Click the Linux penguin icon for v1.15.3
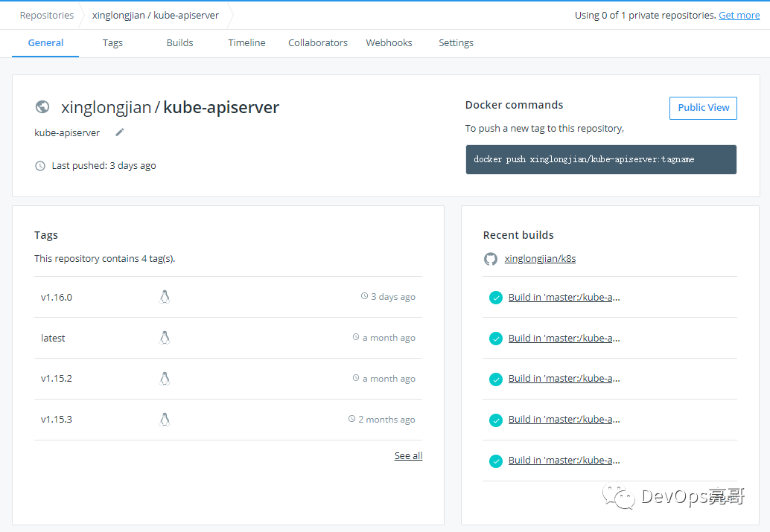The height and width of the screenshot is (532, 770). pyautogui.click(x=165, y=420)
